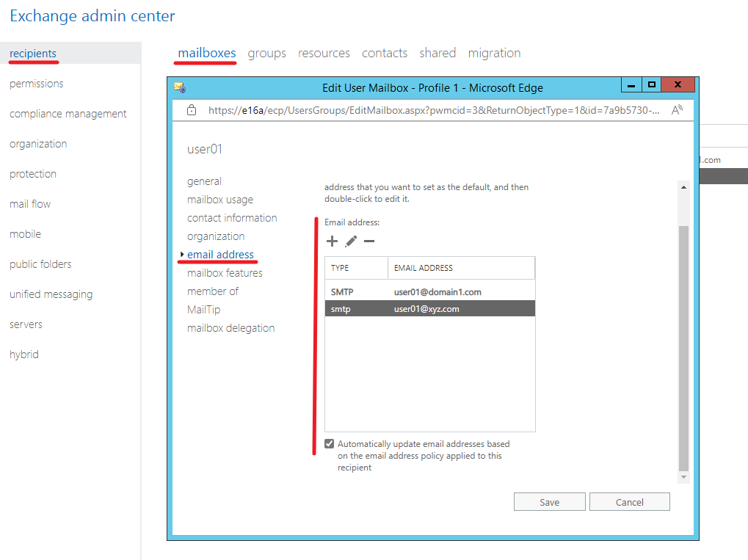Click scrollbar up arrow in mailbox dialog

[x=683, y=187]
